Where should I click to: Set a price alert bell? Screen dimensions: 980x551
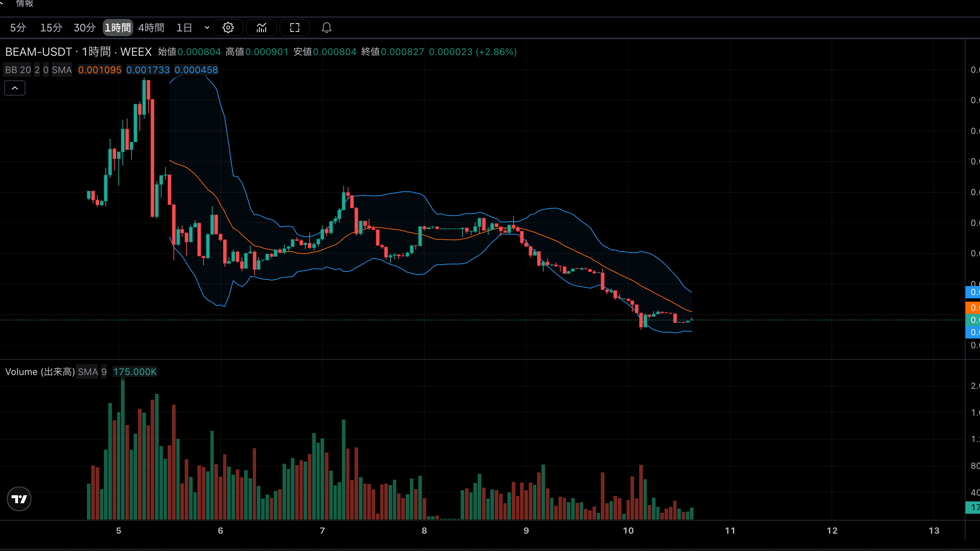pos(326,28)
